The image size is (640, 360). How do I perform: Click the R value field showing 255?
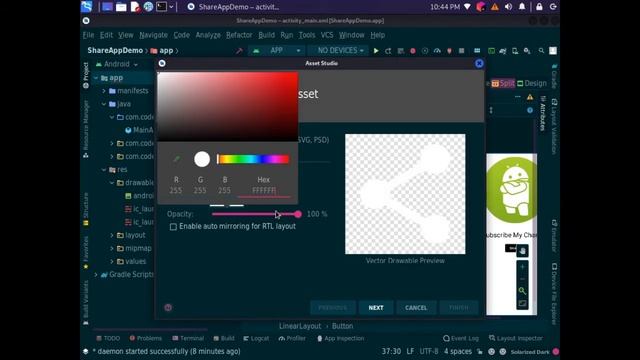176,191
